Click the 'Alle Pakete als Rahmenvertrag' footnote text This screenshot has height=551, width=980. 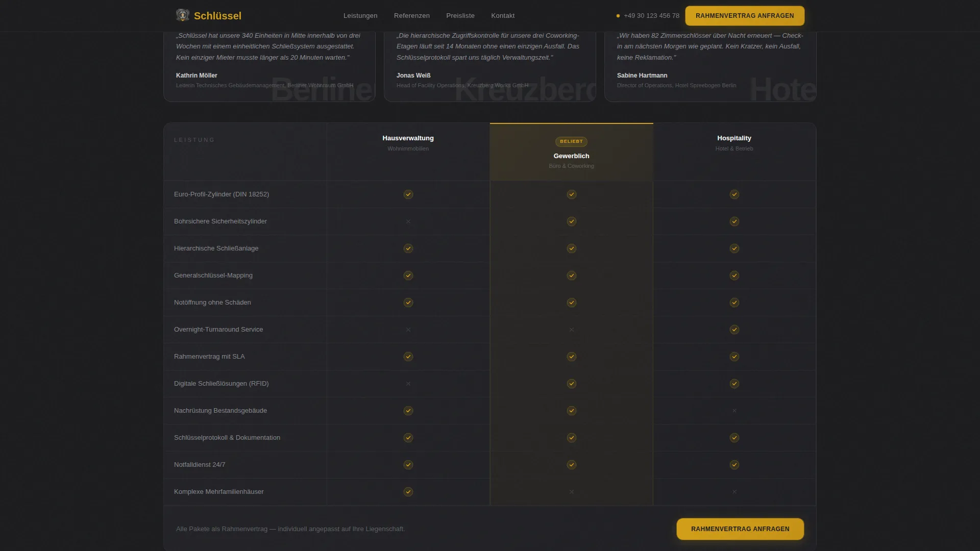click(290, 529)
